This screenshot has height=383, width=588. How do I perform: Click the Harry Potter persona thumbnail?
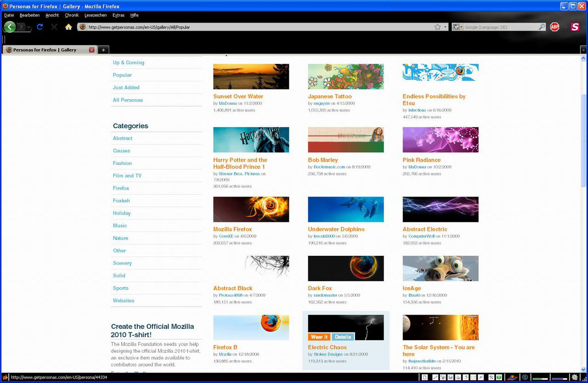(x=251, y=140)
